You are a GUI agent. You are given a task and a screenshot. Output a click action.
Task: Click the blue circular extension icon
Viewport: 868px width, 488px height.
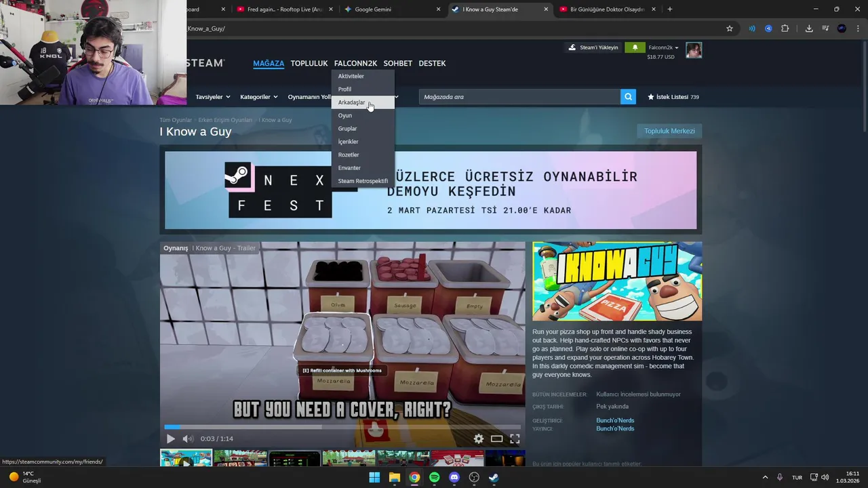[x=768, y=28]
